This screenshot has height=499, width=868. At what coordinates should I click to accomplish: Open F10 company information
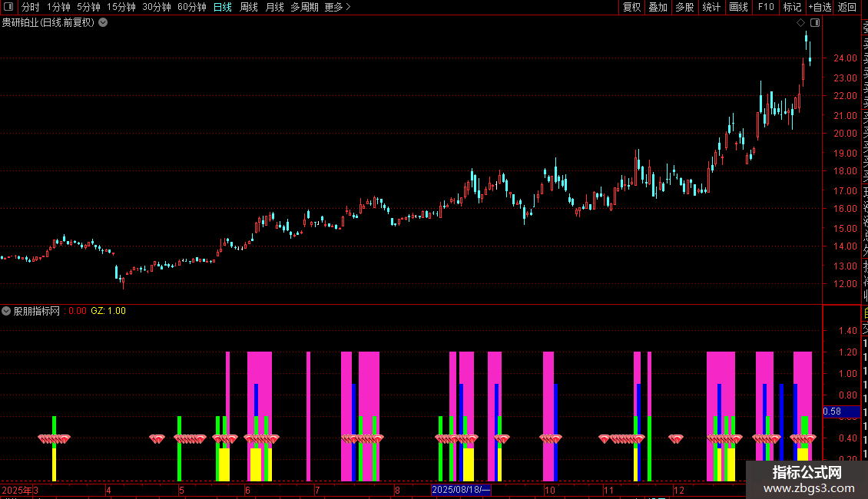coord(766,7)
